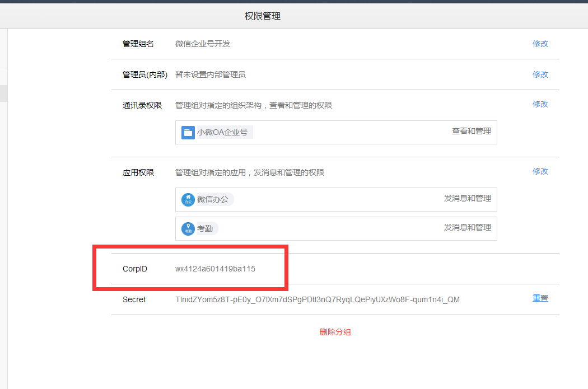Click the red 删除分组 link

tap(335, 332)
